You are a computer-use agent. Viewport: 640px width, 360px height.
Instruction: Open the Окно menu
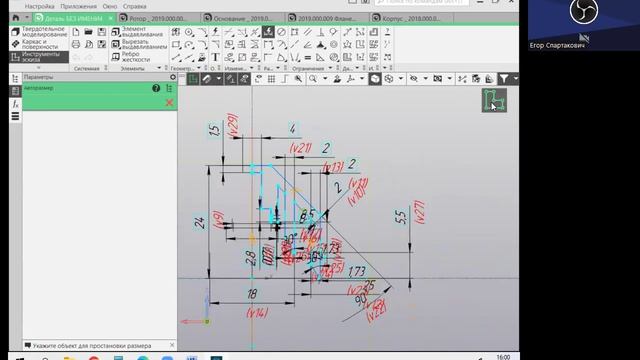pos(110,7)
